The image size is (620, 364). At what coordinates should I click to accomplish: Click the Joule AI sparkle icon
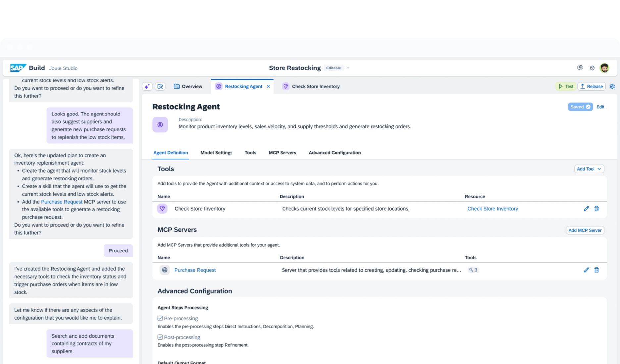point(147,86)
